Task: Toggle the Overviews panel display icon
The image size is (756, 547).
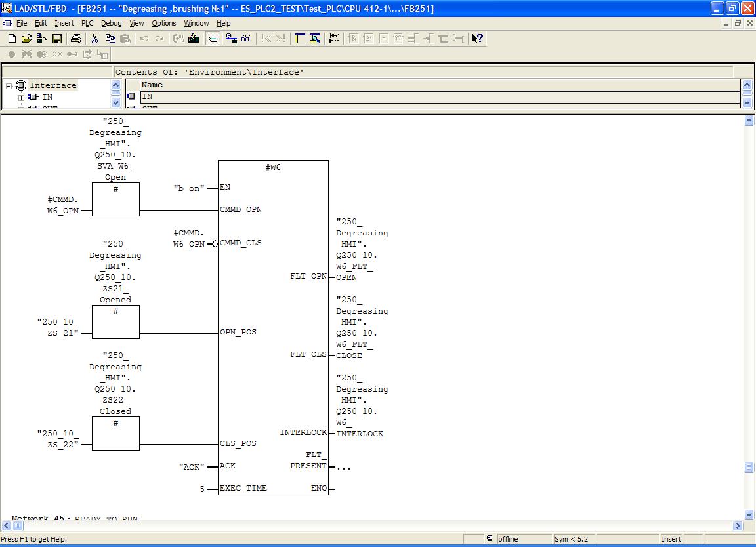Action: 300,39
